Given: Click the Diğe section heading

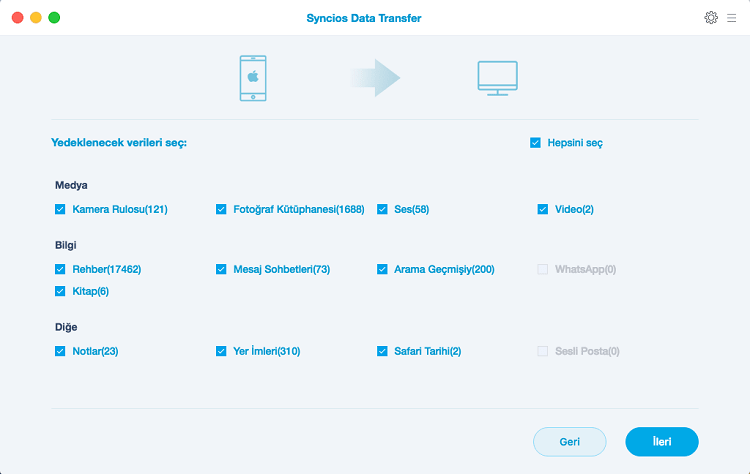Looking at the screenshot, I should 66,327.
